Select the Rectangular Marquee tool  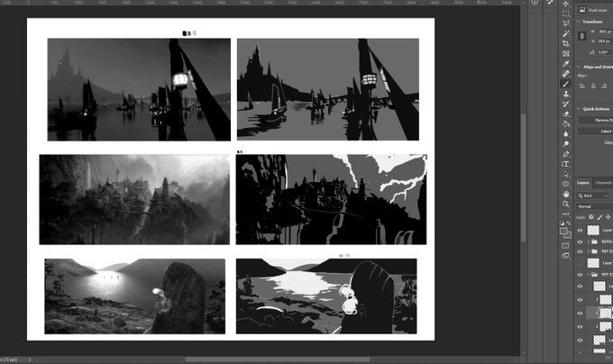tap(566, 14)
